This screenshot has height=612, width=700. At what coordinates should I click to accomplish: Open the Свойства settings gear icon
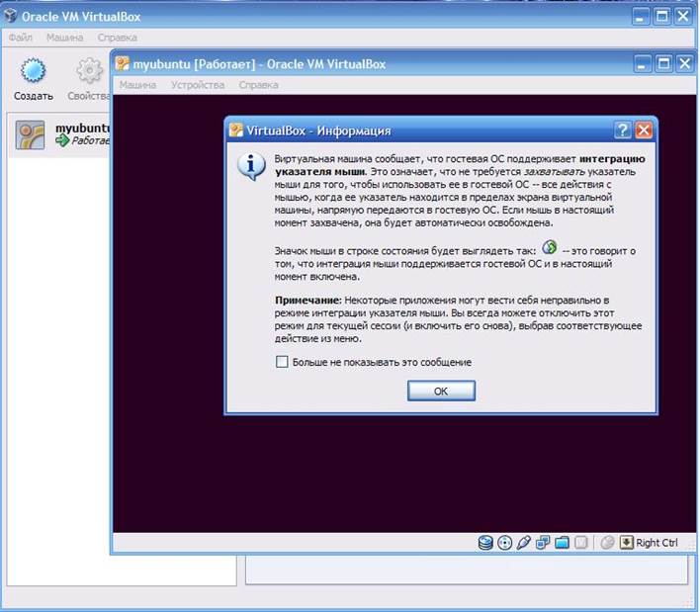[x=89, y=79]
